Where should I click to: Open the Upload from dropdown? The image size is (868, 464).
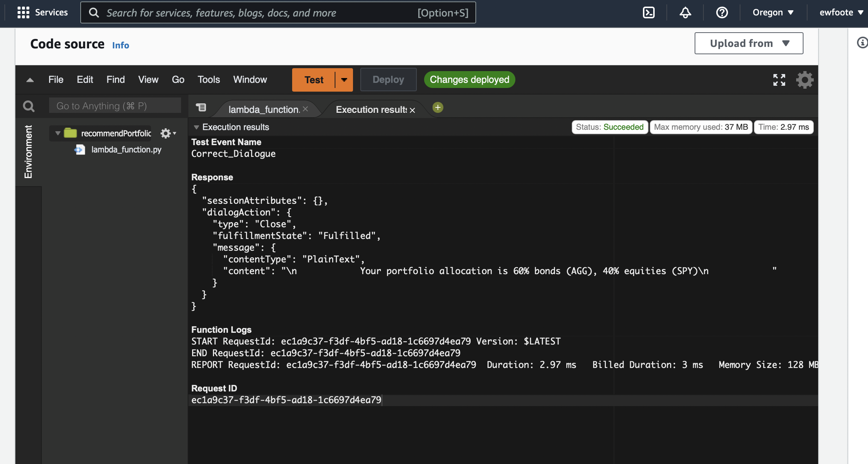[x=749, y=43]
